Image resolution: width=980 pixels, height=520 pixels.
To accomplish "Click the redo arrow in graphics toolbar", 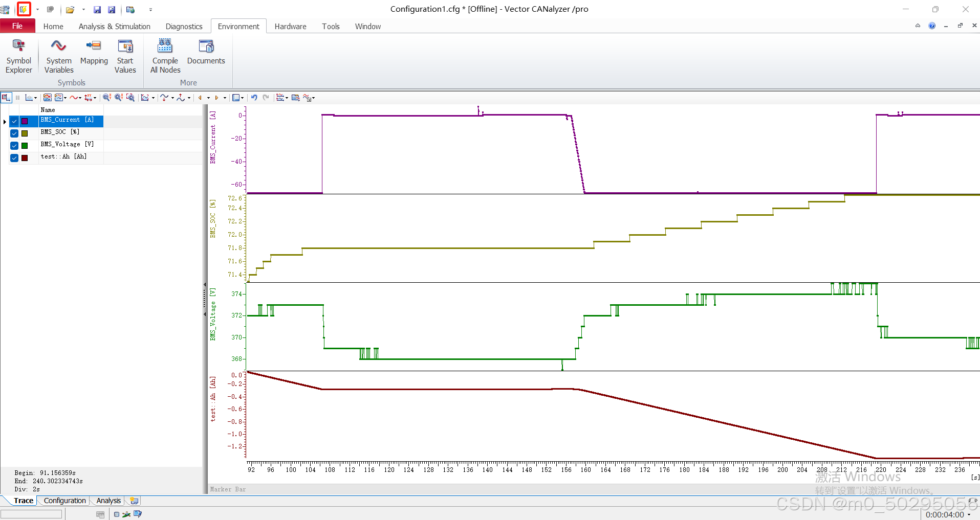I will pos(266,97).
